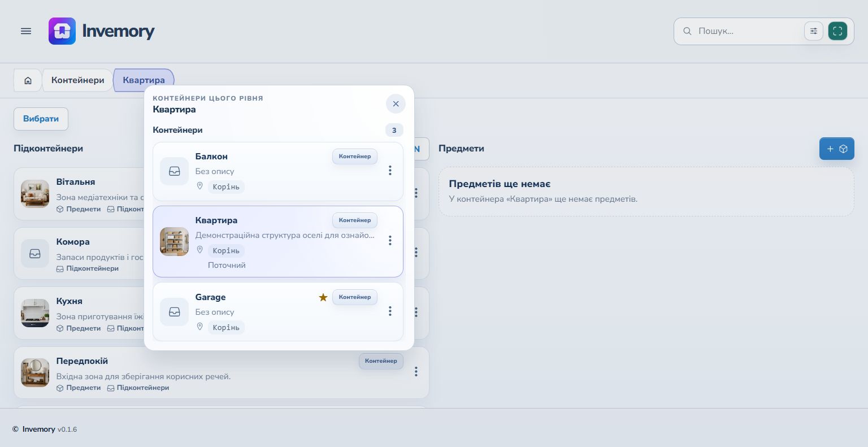Image resolution: width=868 pixels, height=447 pixels.
Task: Go to the home breadcrumb
Action: click(28, 80)
